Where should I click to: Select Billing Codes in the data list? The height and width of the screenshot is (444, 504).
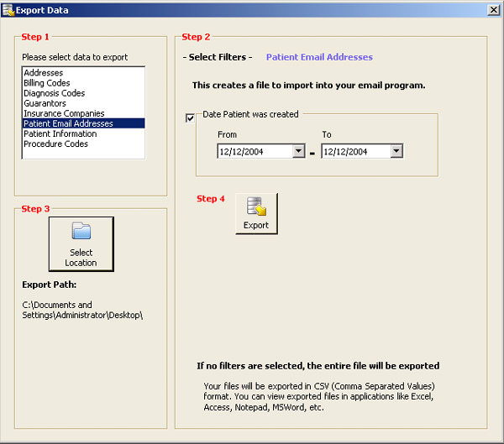point(47,83)
